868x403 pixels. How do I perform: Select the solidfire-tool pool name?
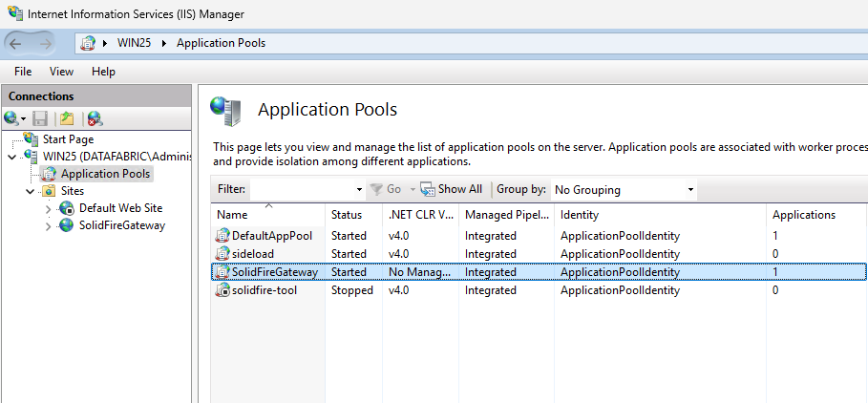[265, 290]
